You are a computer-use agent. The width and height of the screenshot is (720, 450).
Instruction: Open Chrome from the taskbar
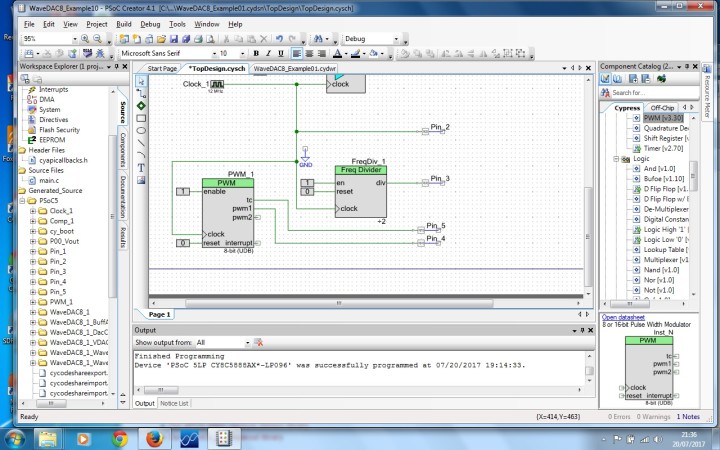tap(120, 439)
